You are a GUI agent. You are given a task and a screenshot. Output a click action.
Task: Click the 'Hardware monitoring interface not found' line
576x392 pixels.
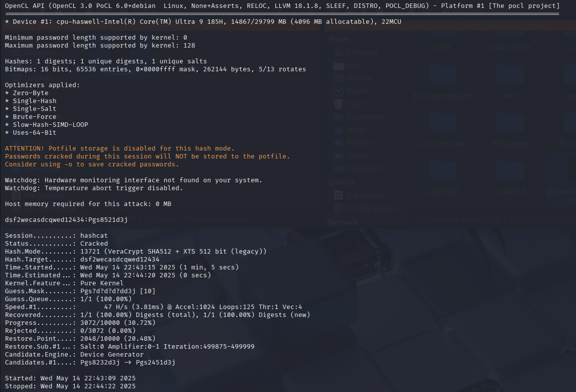tap(134, 180)
